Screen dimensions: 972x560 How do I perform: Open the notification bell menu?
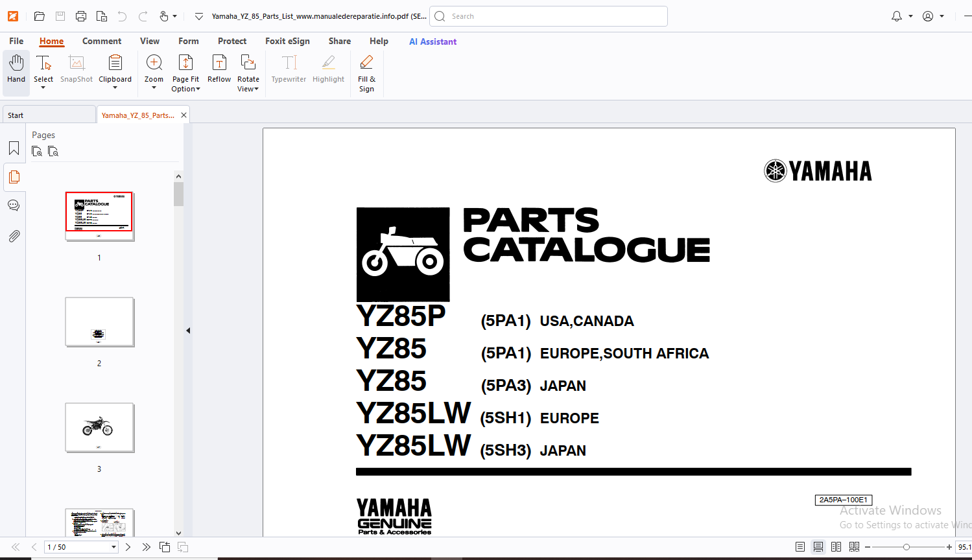point(901,16)
